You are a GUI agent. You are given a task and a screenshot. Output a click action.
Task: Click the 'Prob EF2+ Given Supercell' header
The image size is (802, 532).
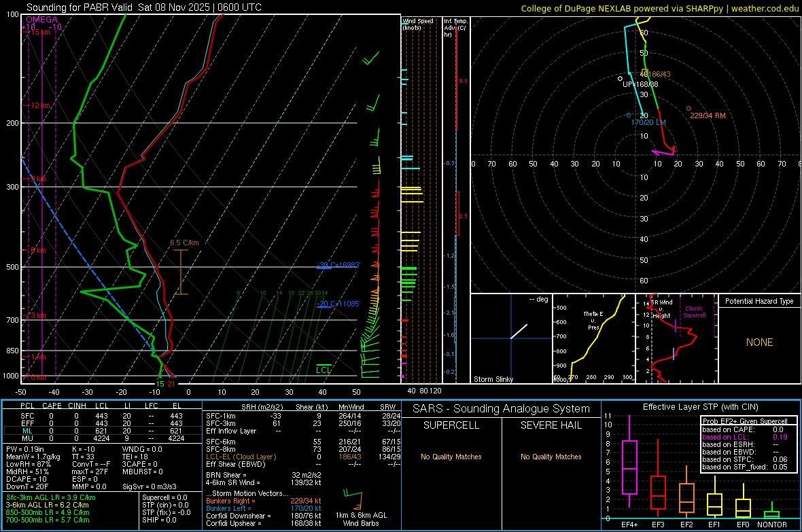(745, 421)
